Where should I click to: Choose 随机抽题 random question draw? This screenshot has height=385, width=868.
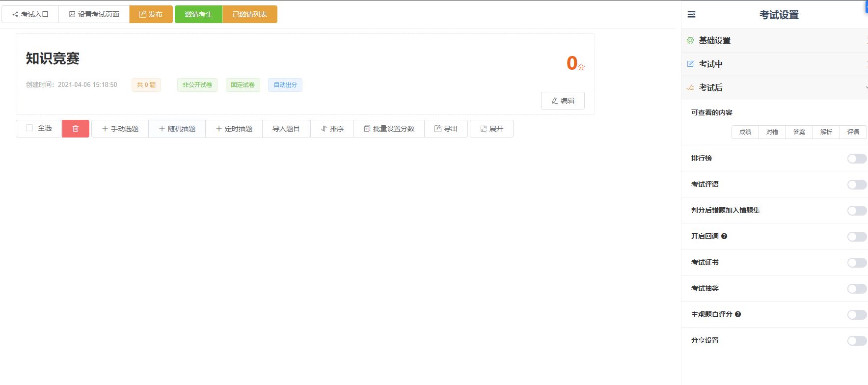pyautogui.click(x=177, y=129)
